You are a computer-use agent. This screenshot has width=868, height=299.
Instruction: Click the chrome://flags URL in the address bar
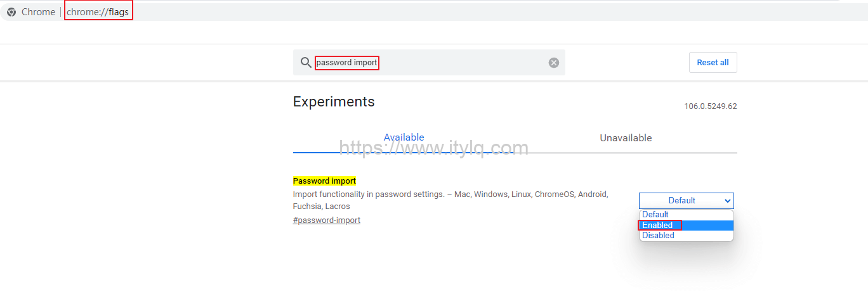click(x=98, y=12)
